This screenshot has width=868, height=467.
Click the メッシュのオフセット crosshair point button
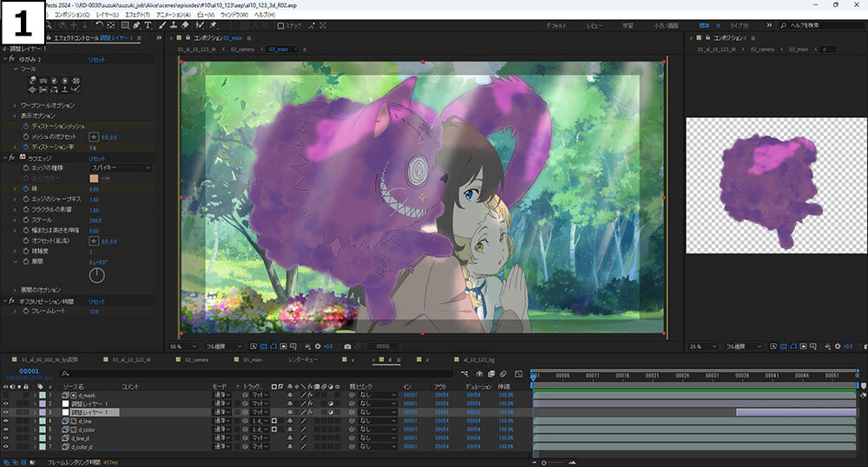pyautogui.click(x=93, y=137)
